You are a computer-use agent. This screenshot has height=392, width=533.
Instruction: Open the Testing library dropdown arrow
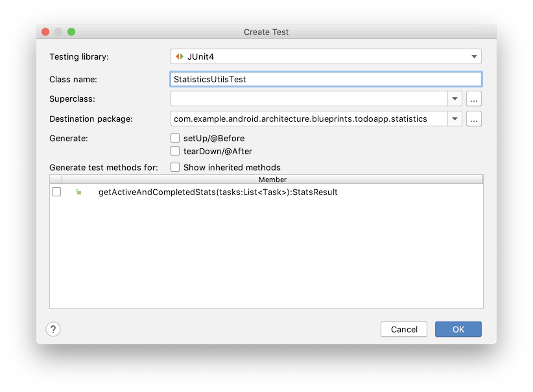tap(474, 57)
